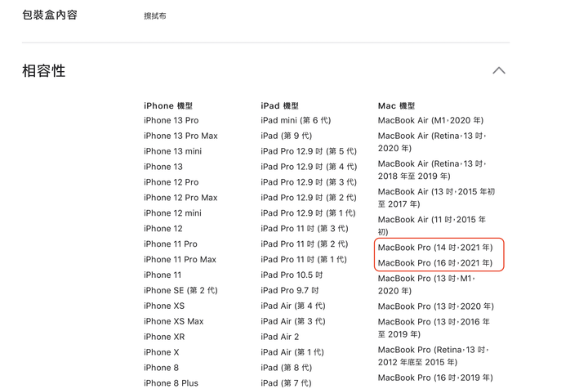Select iPhone 11 Pro entry
This screenshot has height=389, width=588.
[x=170, y=244]
